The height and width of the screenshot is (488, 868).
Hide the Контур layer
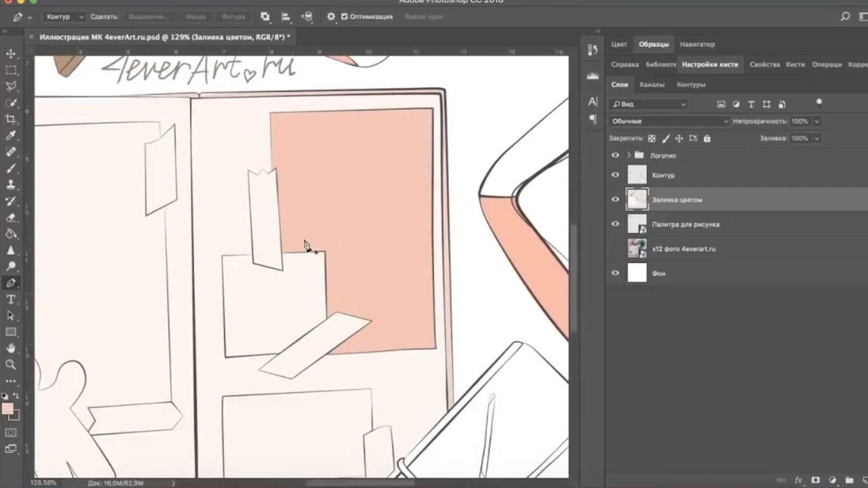(x=615, y=175)
